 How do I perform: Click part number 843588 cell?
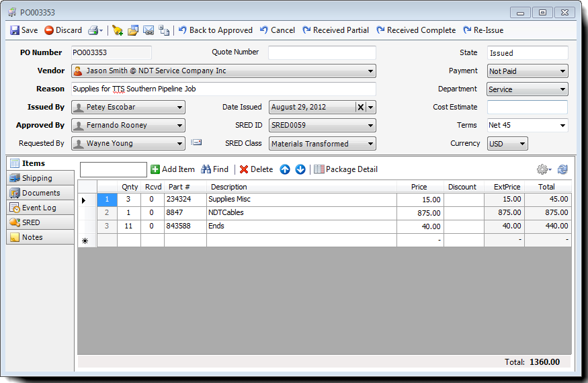tap(185, 226)
